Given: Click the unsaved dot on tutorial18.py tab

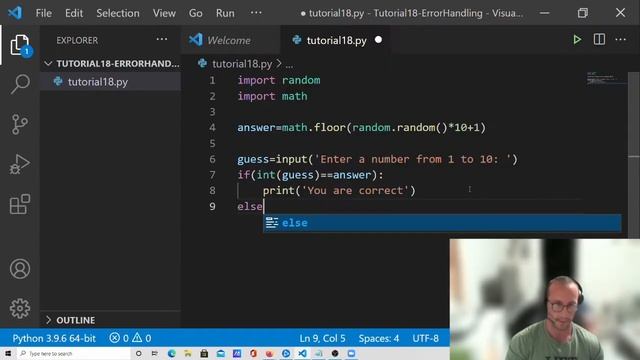Looking at the screenshot, I should 378,40.
